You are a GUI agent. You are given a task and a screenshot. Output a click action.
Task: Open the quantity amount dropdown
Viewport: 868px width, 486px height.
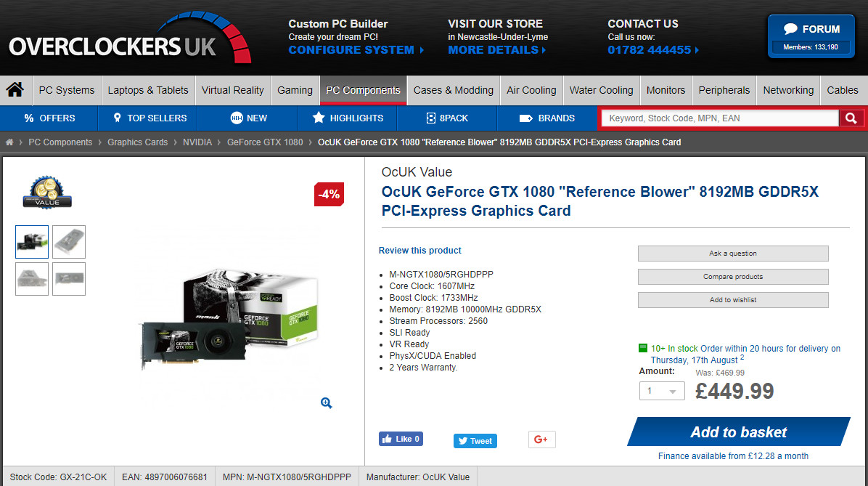point(662,392)
